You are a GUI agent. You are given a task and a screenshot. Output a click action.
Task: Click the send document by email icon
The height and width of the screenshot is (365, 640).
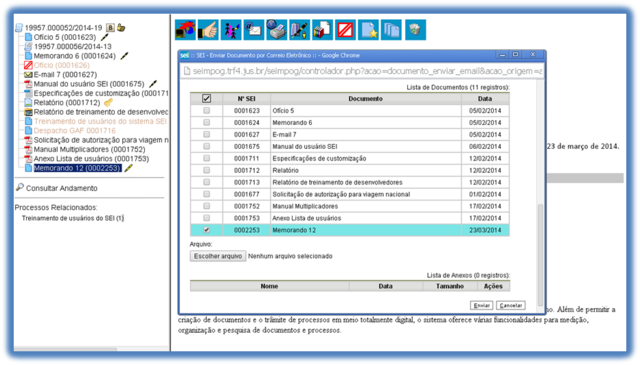[254, 30]
